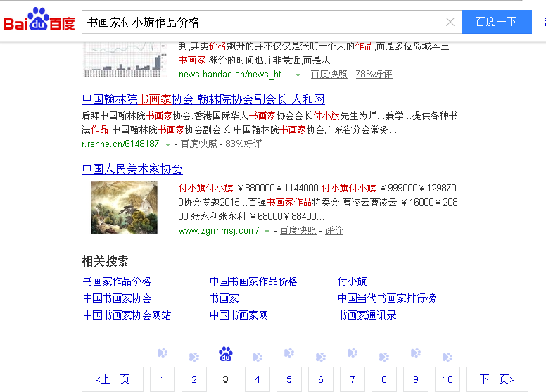
Task: Go to results page 2
Action: click(194, 379)
